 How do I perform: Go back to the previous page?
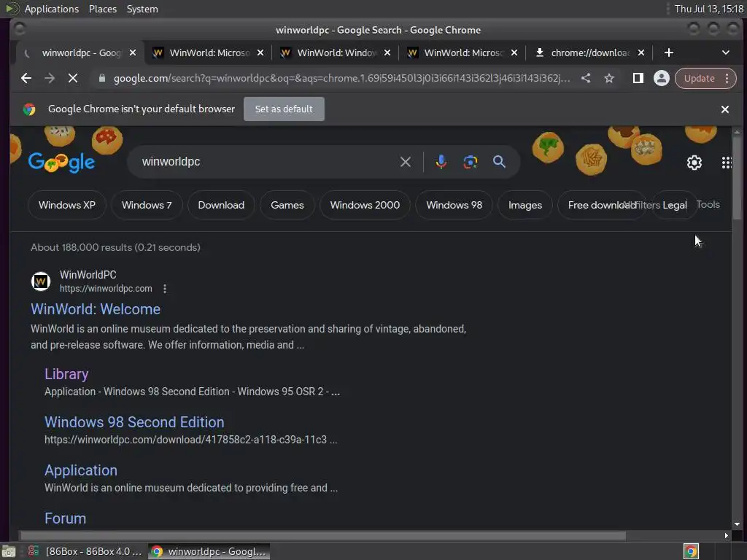(x=26, y=78)
